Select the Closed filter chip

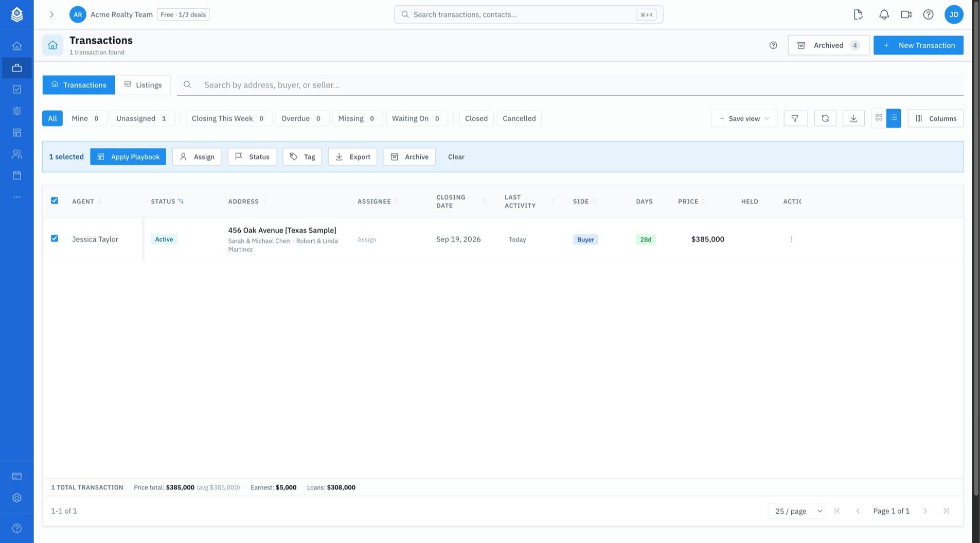(x=476, y=118)
